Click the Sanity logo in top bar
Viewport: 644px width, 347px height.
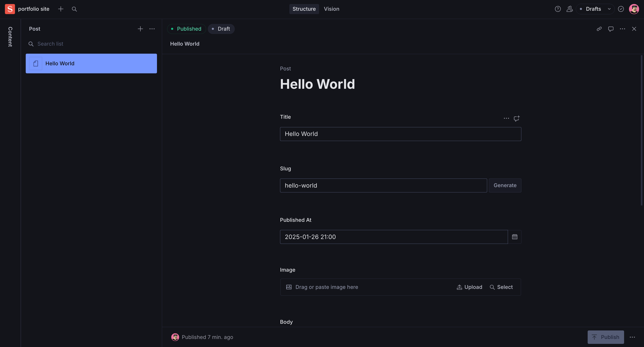[10, 9]
